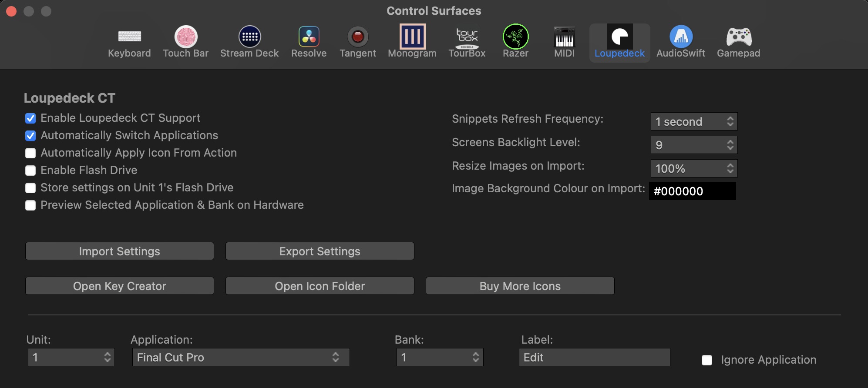Click Open Icon Folder button
Screen dimensions: 868x388
pyautogui.click(x=320, y=286)
